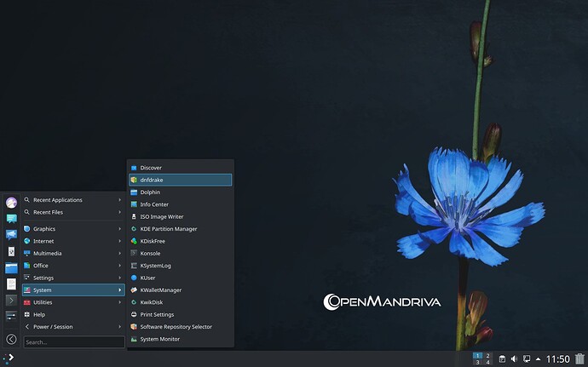The height and width of the screenshot is (367, 588).
Task: Expand Power / Session submenu
Action: point(73,327)
